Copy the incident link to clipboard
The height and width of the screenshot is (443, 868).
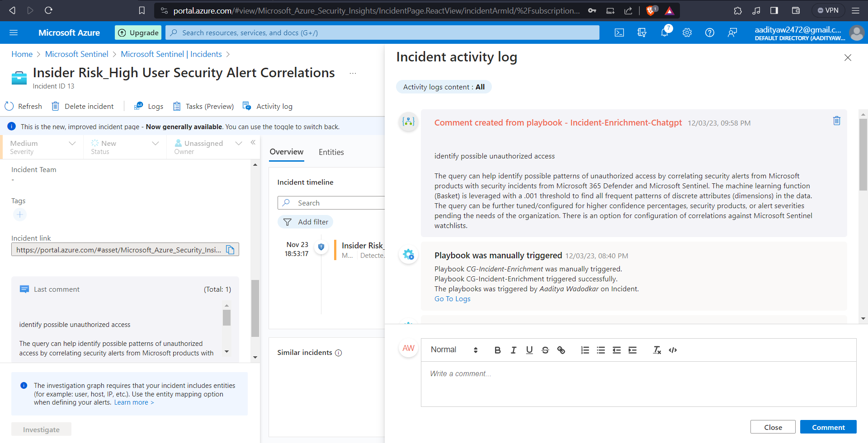(x=230, y=250)
